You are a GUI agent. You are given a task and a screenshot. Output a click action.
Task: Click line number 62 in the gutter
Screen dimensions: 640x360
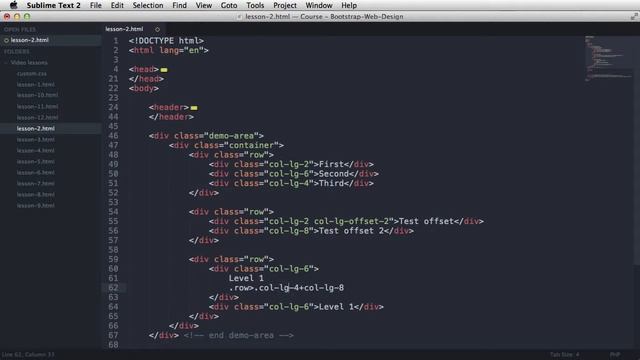(113, 288)
